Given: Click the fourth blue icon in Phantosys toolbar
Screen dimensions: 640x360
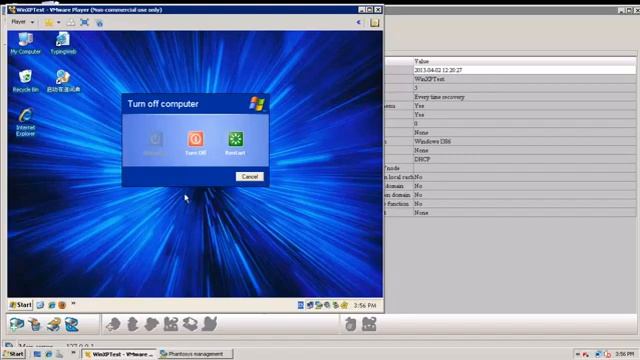Looking at the screenshot, I should point(72,324).
